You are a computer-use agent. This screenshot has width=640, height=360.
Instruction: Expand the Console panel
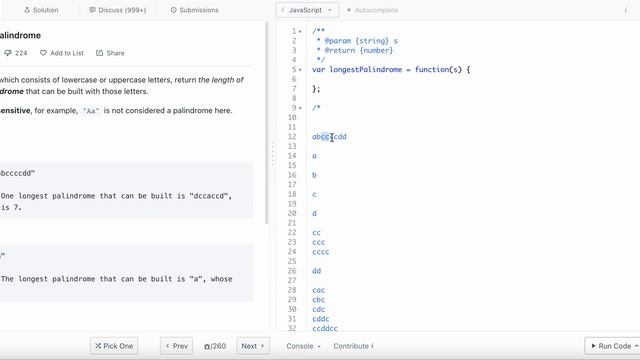pyautogui.click(x=303, y=346)
